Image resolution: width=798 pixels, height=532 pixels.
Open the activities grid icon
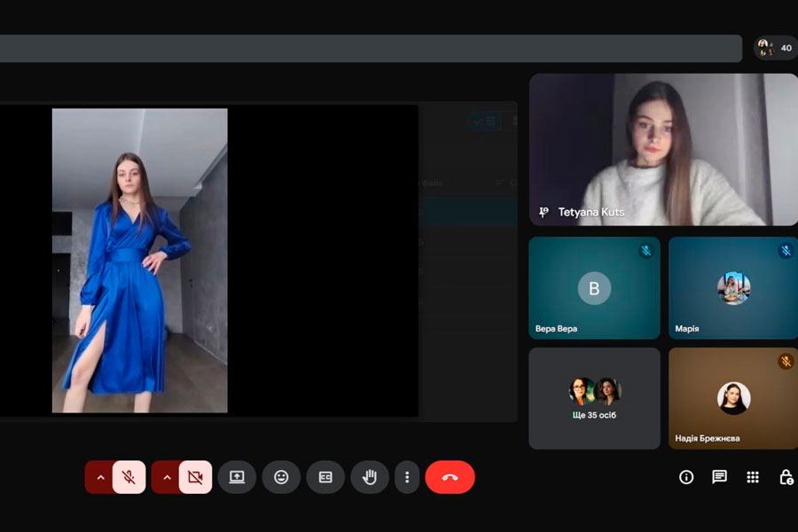[753, 477]
